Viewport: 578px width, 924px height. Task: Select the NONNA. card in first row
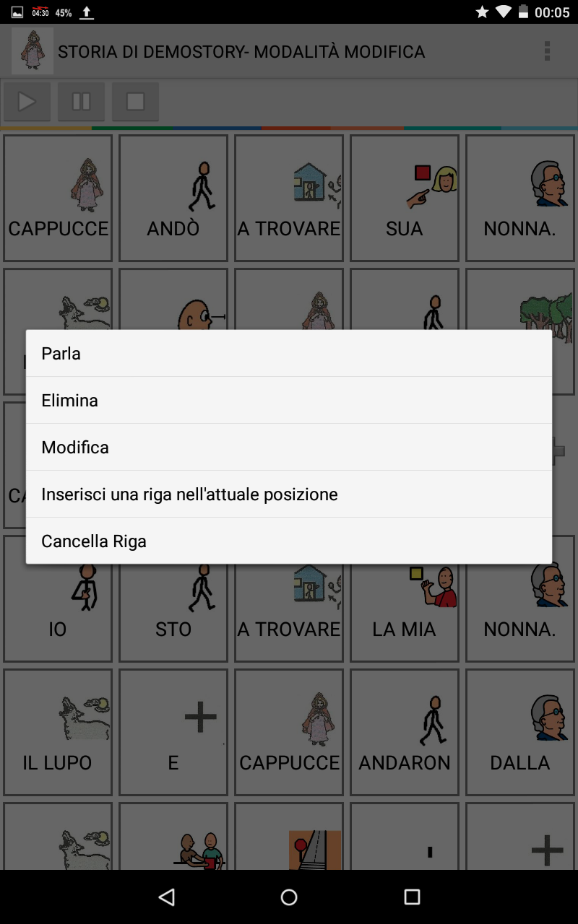(520, 199)
